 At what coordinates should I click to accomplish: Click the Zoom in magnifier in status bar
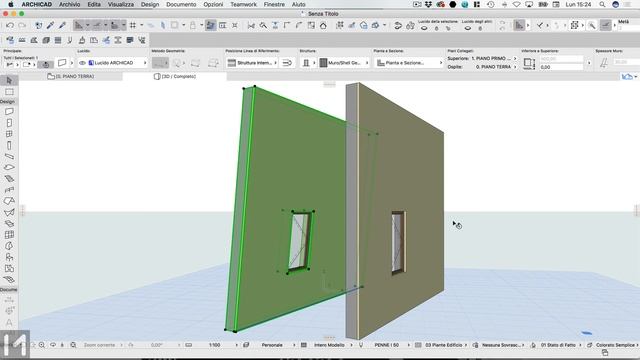(x=42, y=345)
